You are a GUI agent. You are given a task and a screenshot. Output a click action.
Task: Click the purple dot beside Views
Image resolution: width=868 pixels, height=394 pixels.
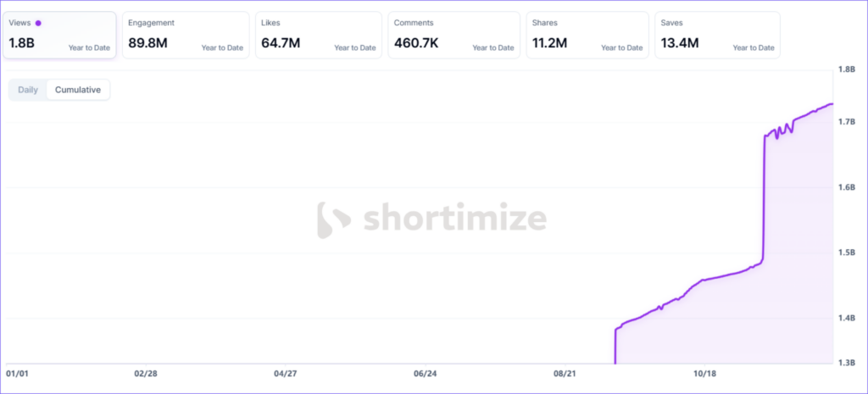click(x=38, y=23)
